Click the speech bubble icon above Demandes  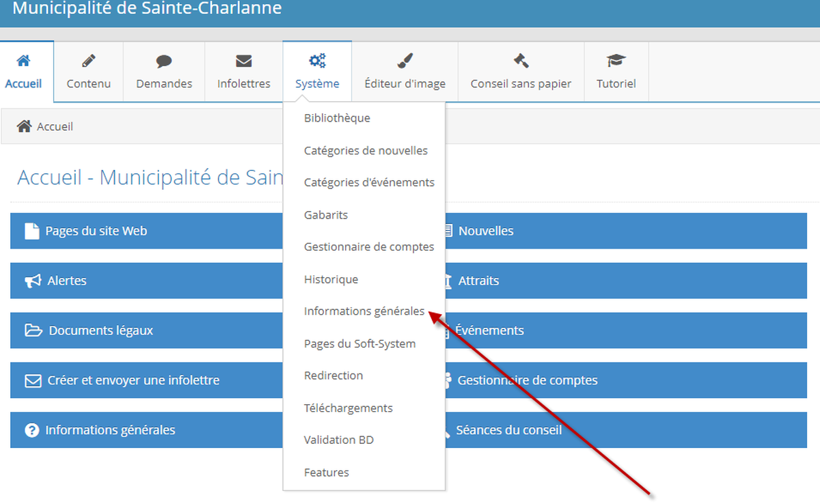[164, 61]
